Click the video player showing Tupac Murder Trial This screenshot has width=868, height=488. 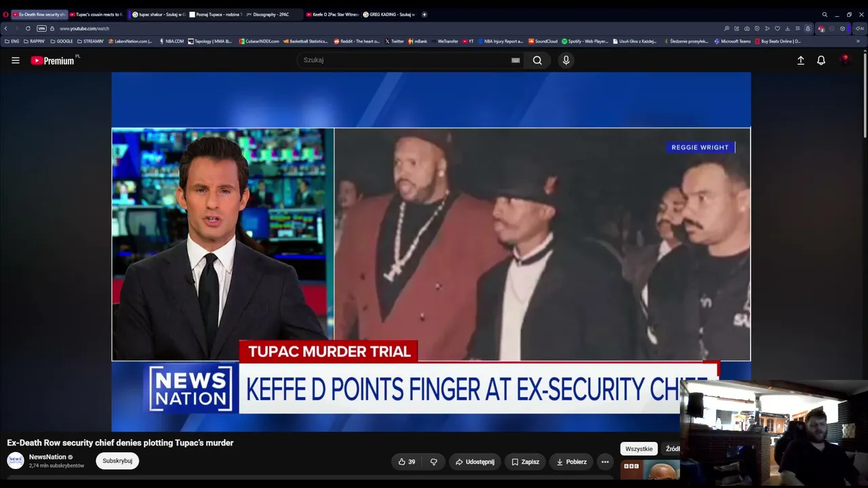pyautogui.click(x=431, y=251)
